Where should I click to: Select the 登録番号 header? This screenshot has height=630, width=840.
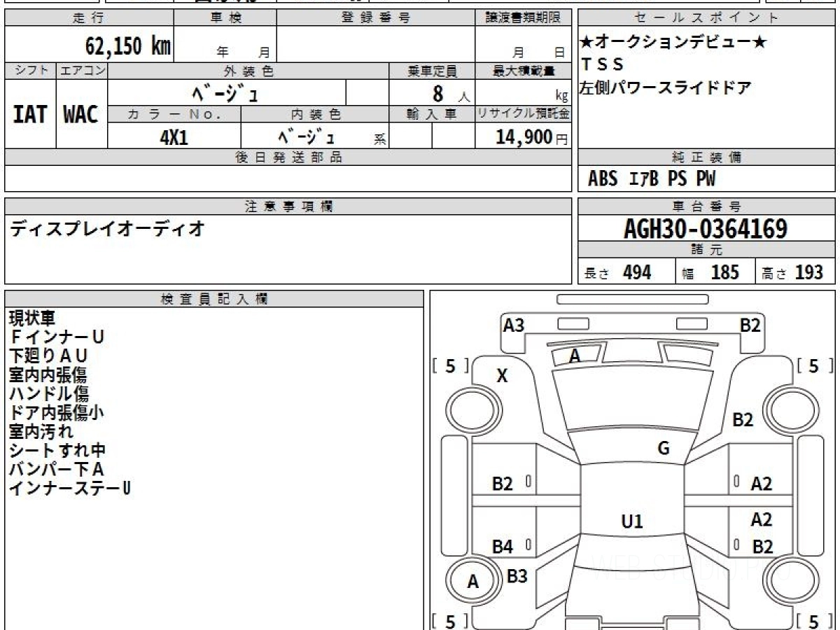click(x=376, y=17)
